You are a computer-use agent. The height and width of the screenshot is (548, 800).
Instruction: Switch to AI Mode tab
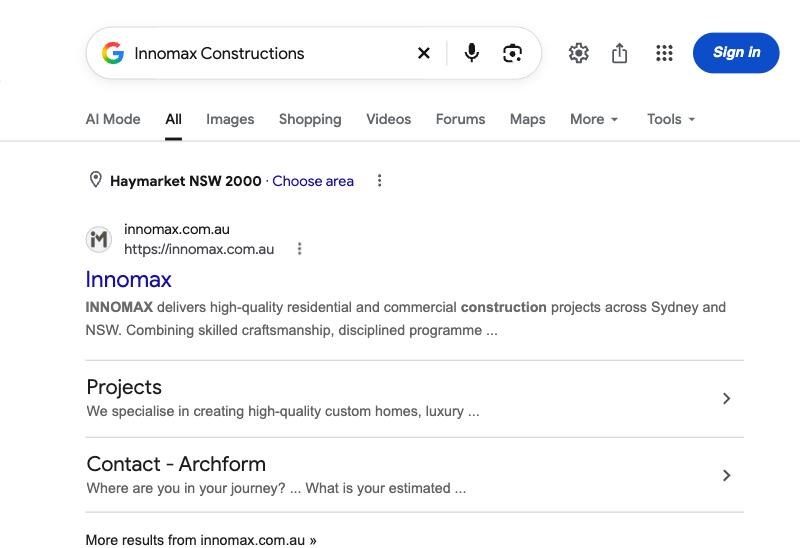click(x=113, y=119)
